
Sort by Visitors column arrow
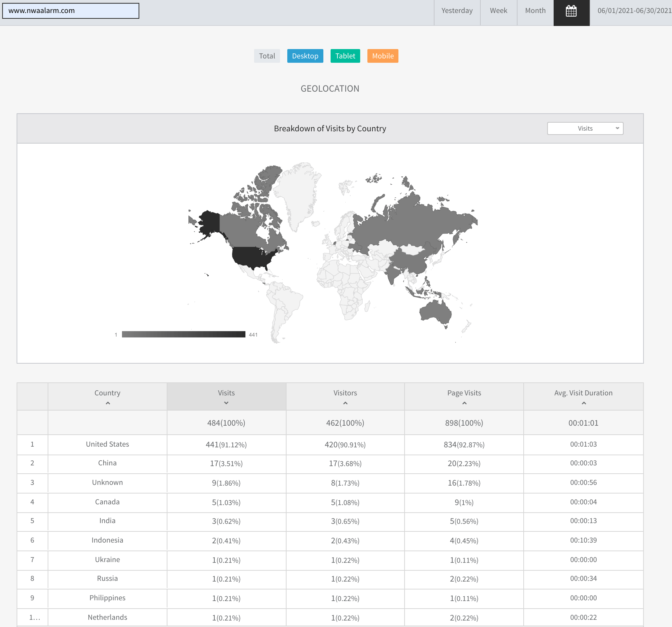(x=345, y=403)
